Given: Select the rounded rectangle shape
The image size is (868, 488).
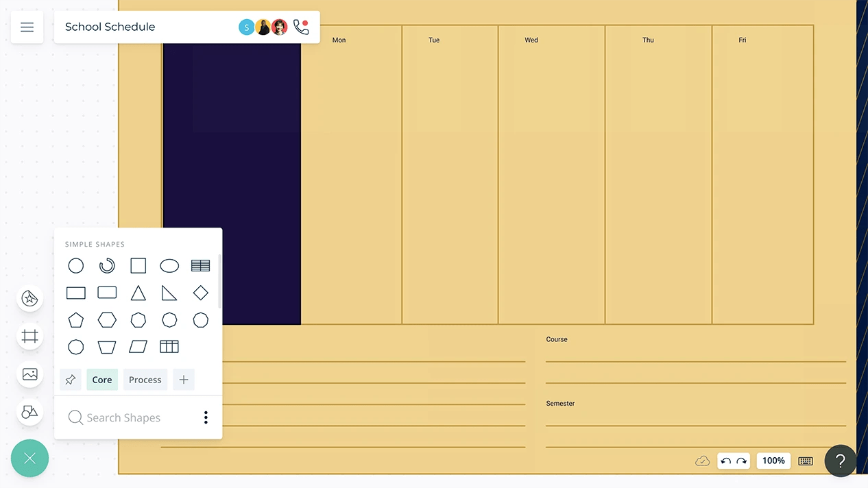Looking at the screenshot, I should [107, 293].
